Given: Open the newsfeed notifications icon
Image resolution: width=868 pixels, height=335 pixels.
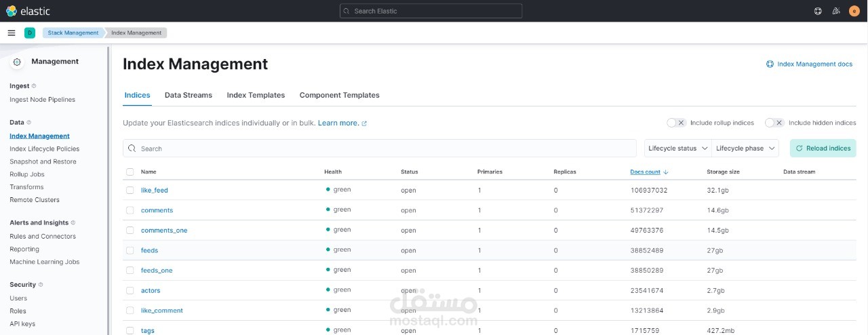Looking at the screenshot, I should coord(836,11).
